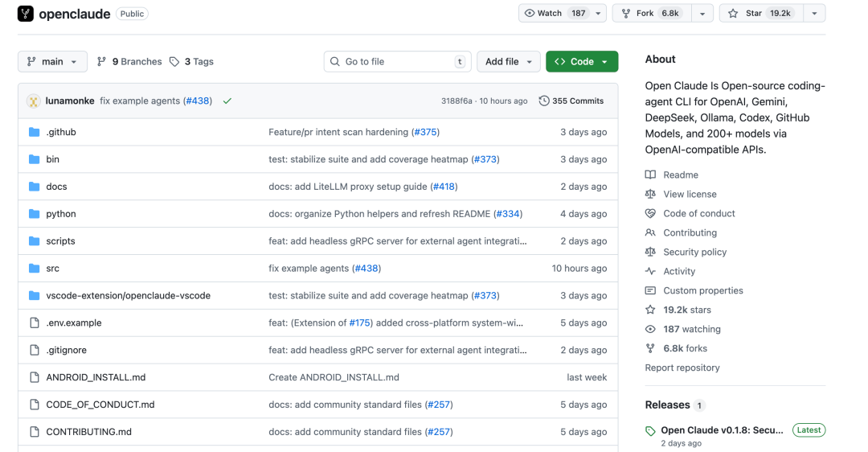Open the Fork options dropdown arrow
This screenshot has width=868, height=452.
click(702, 14)
